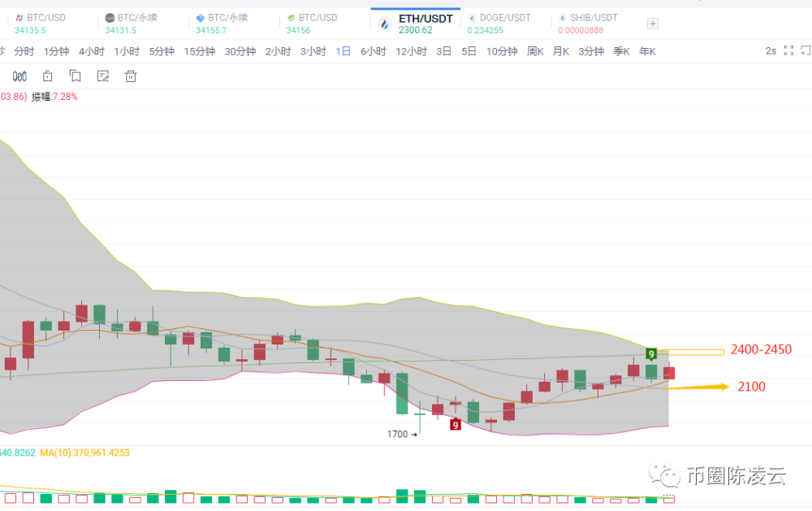Click the fullscreen expand icon
Screen dimensions: 812x511
point(788,51)
